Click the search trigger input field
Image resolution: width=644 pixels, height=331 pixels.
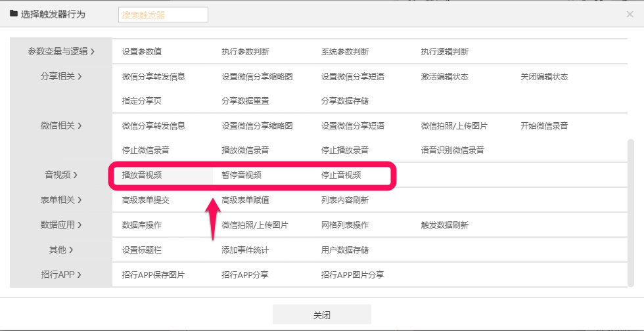(x=163, y=14)
